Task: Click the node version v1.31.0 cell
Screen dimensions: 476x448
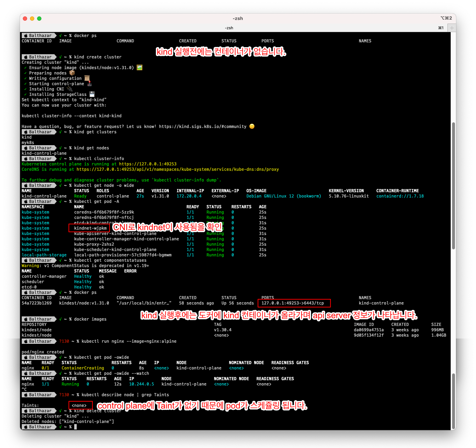Action: [160, 196]
